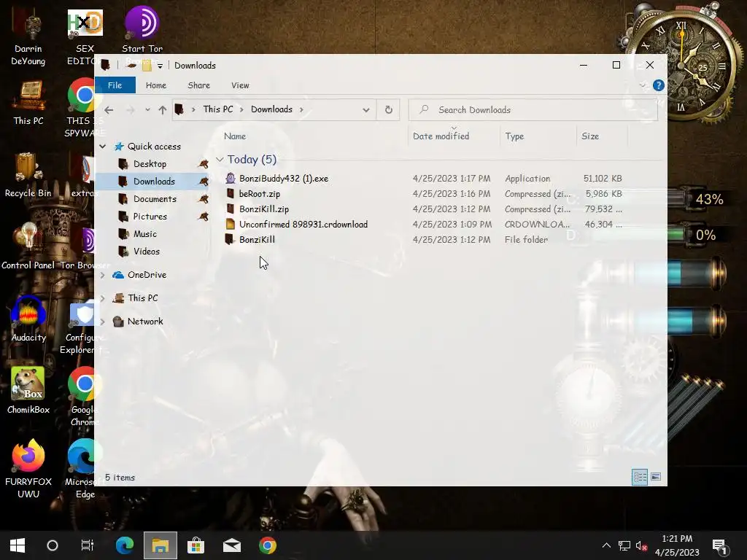Go back to the previous folder
Screen dimensions: 747x560
pyautogui.click(x=109, y=110)
